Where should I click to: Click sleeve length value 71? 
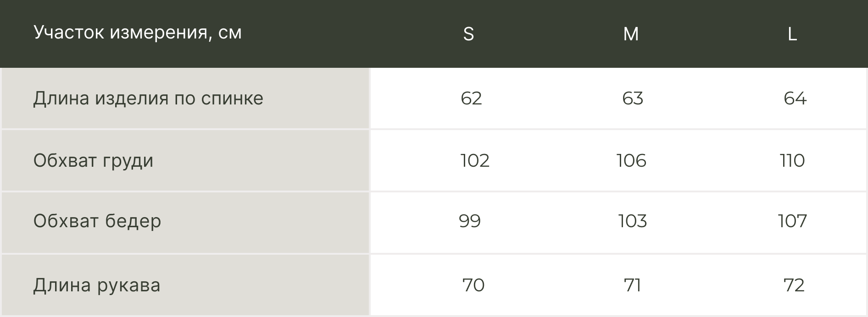[632, 285]
